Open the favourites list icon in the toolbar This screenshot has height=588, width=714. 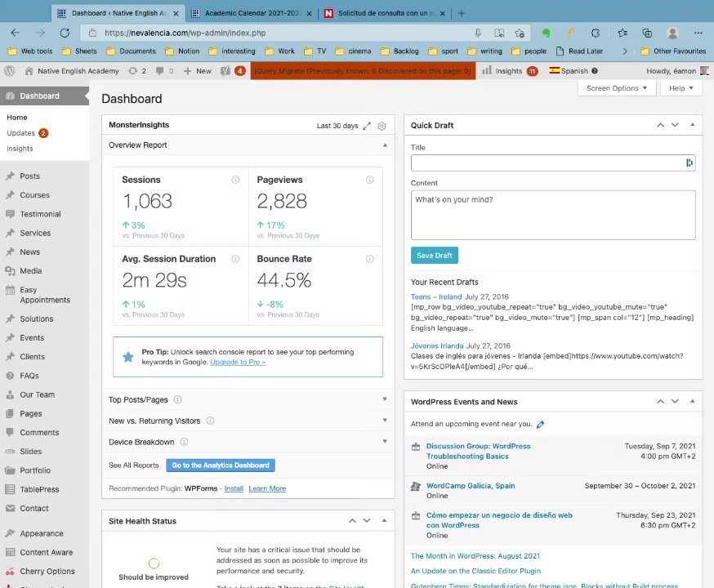pyautogui.click(x=622, y=33)
